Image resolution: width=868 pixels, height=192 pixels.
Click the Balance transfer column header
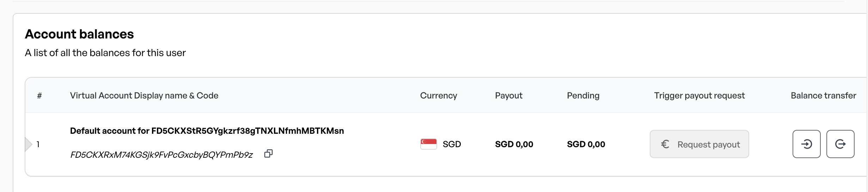823,96
